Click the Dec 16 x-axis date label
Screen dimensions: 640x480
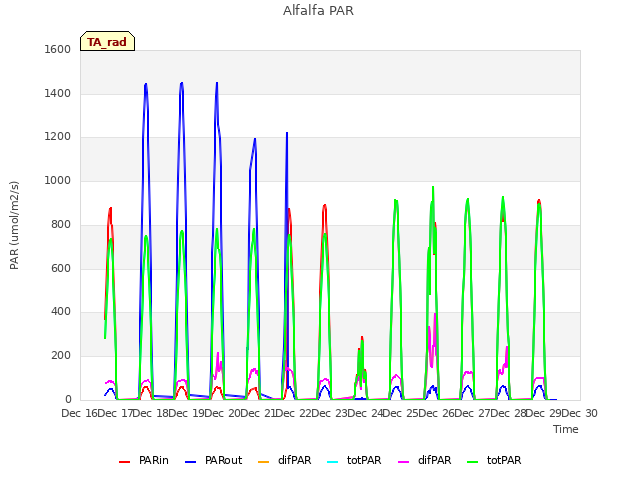79,413
